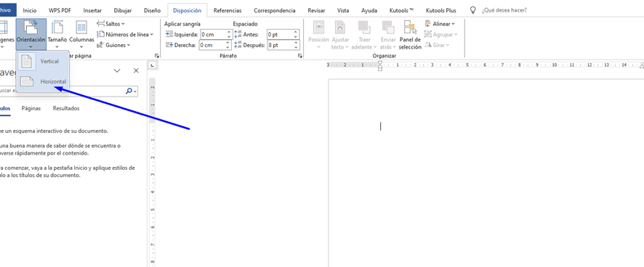The image size is (644, 267).
Task: Close the navigation pane
Action: pos(137,70)
